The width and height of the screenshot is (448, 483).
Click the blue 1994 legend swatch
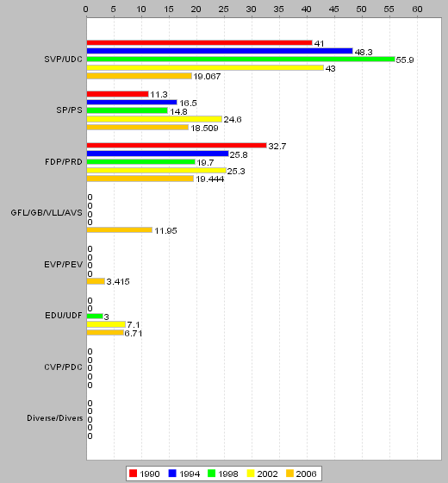[172, 474]
